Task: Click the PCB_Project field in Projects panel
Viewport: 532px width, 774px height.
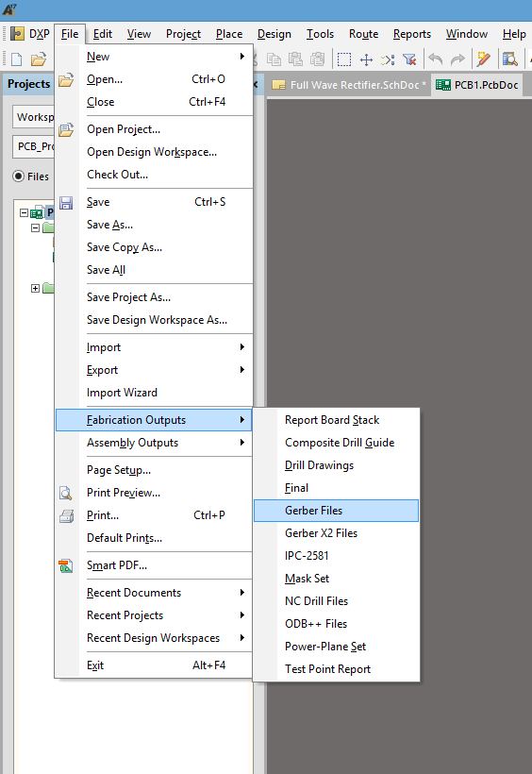Action: [x=33, y=146]
